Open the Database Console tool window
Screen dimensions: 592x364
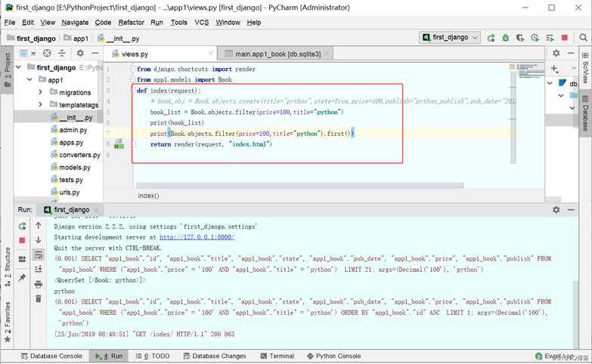point(51,356)
